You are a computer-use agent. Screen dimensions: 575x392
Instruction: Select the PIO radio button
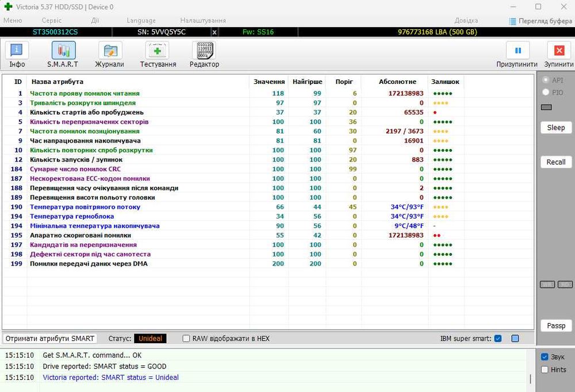546,93
